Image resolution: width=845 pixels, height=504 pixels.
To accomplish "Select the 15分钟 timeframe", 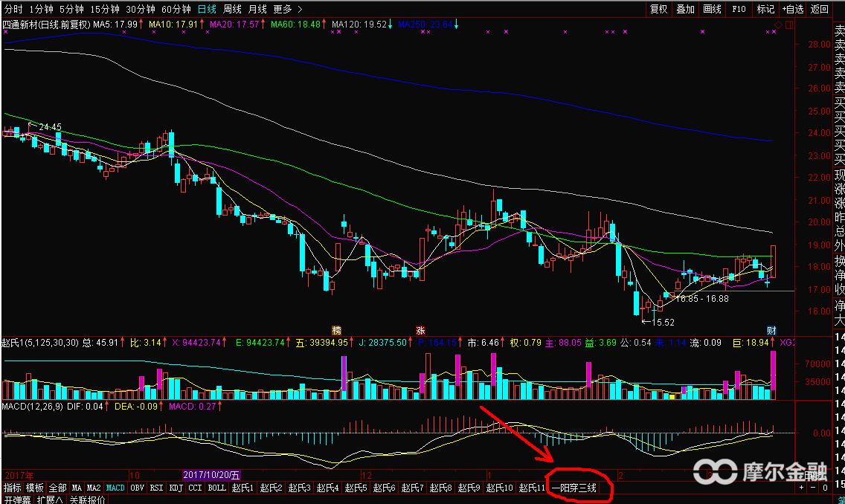I will (104, 9).
